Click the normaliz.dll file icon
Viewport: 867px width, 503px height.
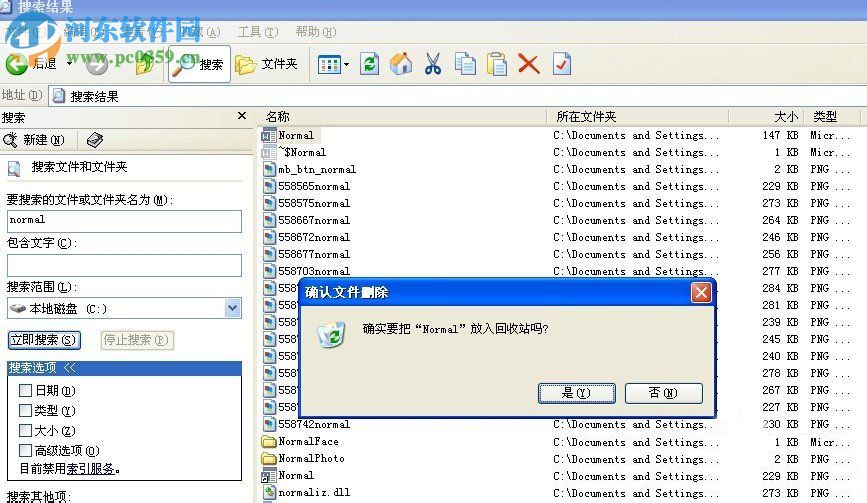pyautogui.click(x=269, y=492)
